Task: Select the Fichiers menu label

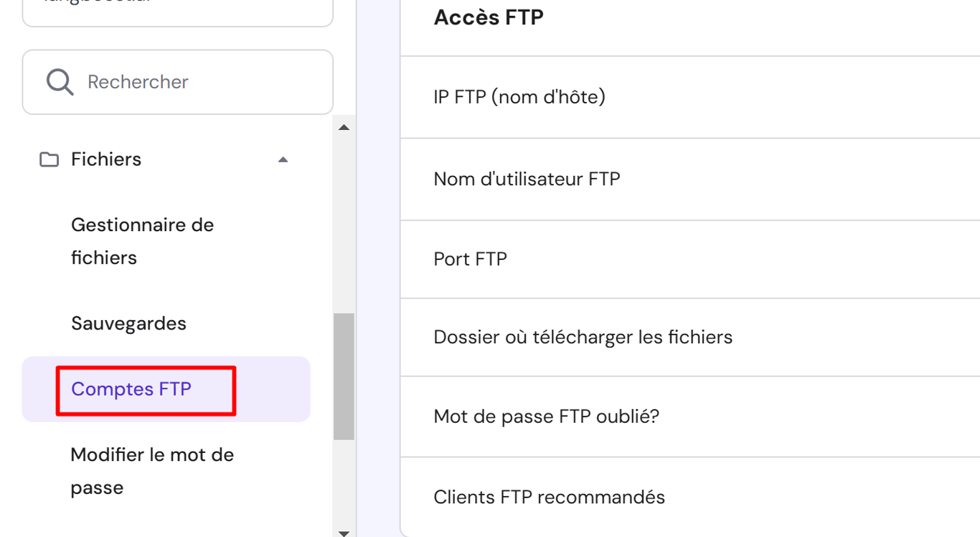Action: coord(106,159)
